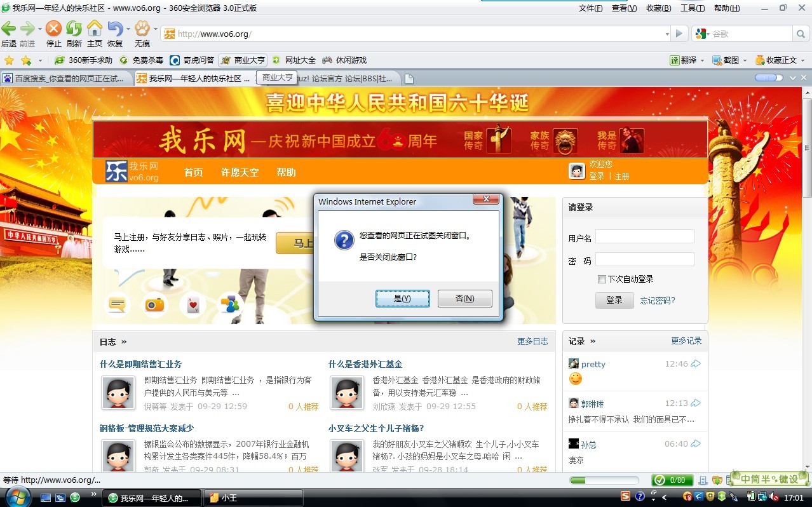Expand the 无痕 dropdown arrow
This screenshot has height=507, width=812.
(x=155, y=29)
